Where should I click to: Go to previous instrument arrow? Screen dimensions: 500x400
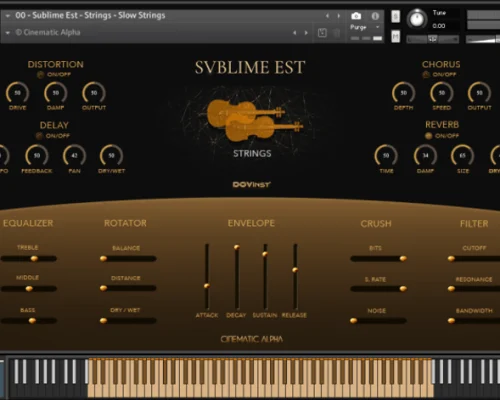pos(327,16)
